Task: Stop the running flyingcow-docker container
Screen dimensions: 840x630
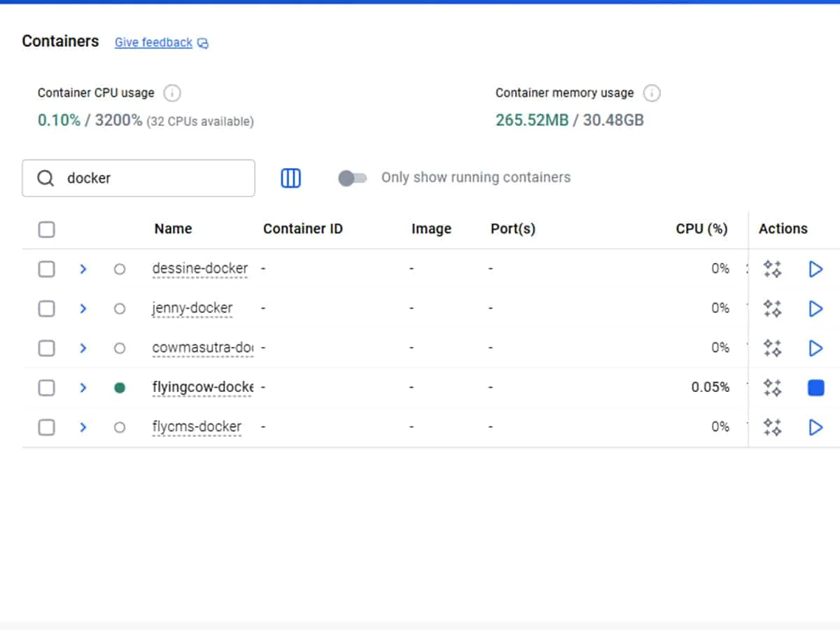Action: pos(815,388)
